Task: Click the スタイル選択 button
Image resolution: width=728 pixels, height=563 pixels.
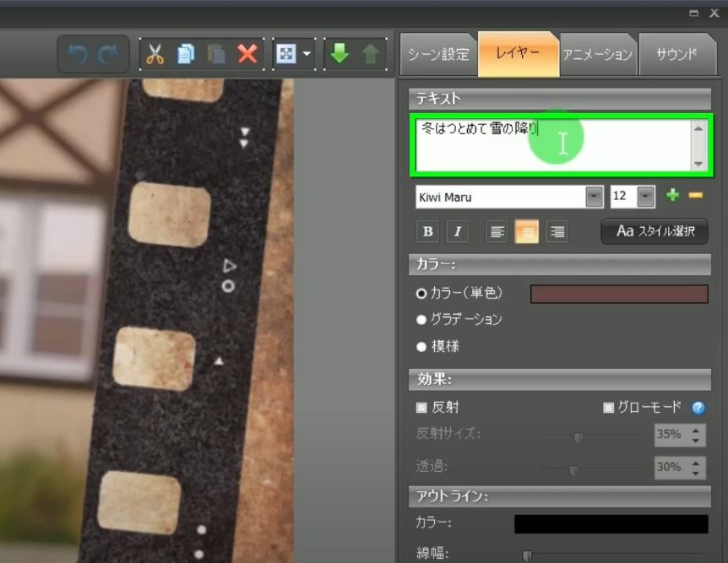Action: pyautogui.click(x=655, y=231)
